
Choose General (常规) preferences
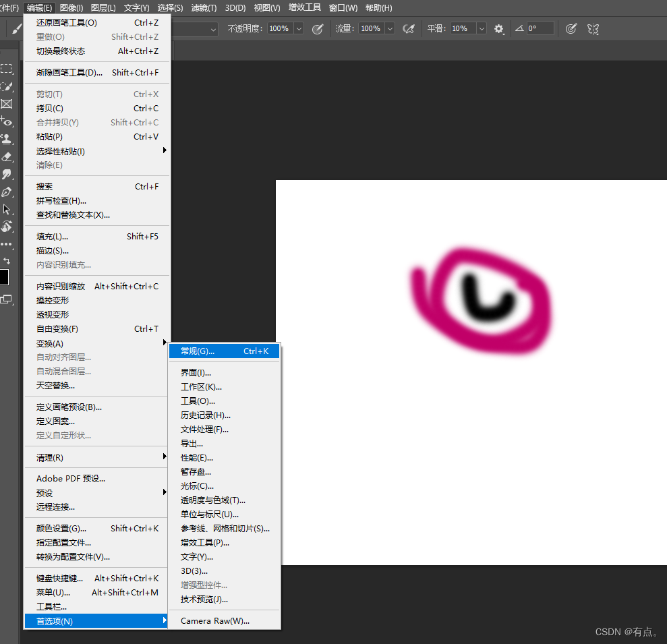[224, 351]
